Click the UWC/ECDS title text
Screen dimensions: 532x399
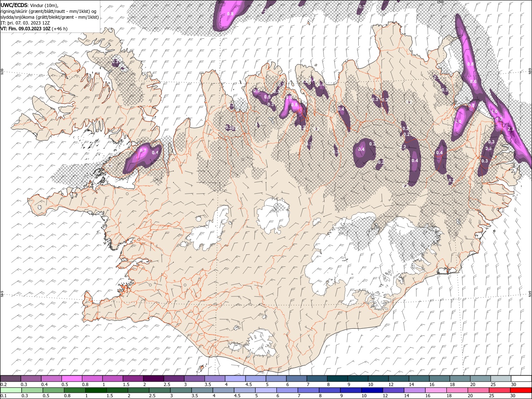click(x=14, y=5)
